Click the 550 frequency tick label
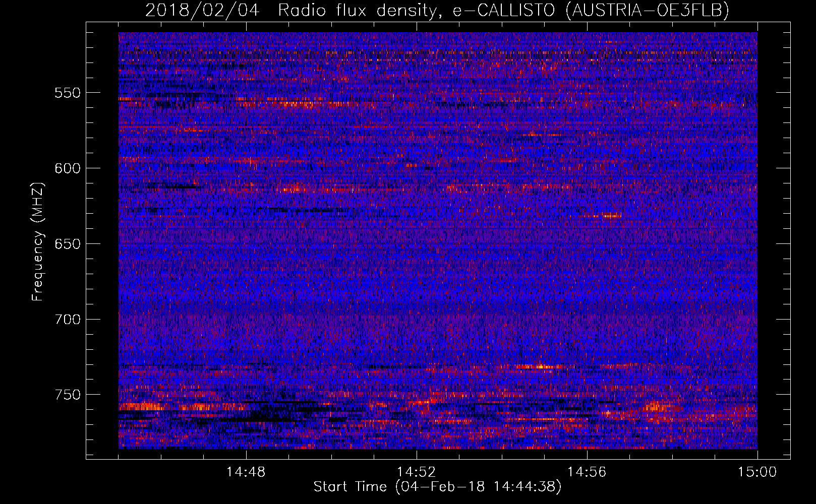The width and height of the screenshot is (816, 504). tap(68, 93)
